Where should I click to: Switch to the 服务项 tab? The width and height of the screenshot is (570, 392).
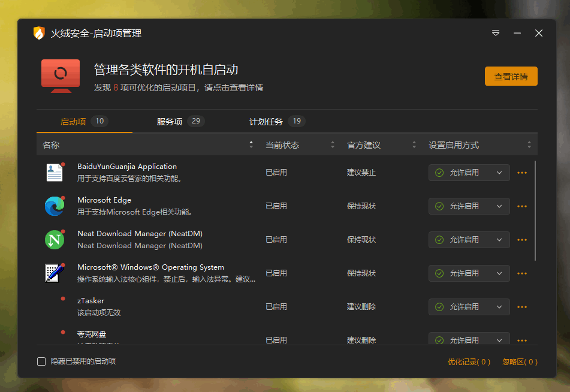tap(170, 122)
